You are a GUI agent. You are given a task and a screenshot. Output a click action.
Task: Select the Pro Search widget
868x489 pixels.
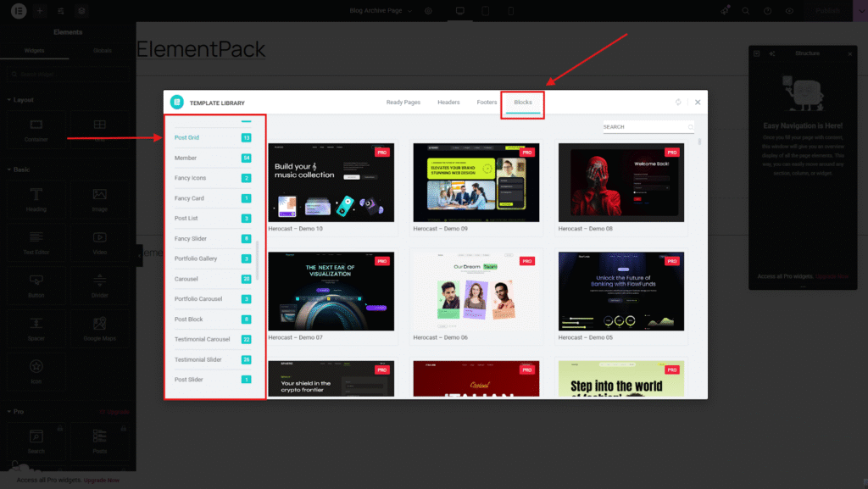tap(36, 442)
